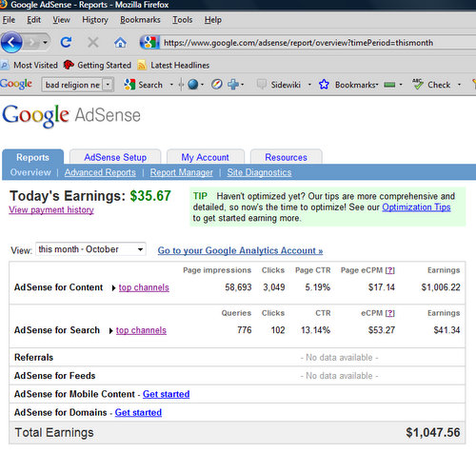Click the Today's Earnings $35.67 amount

tap(150, 196)
